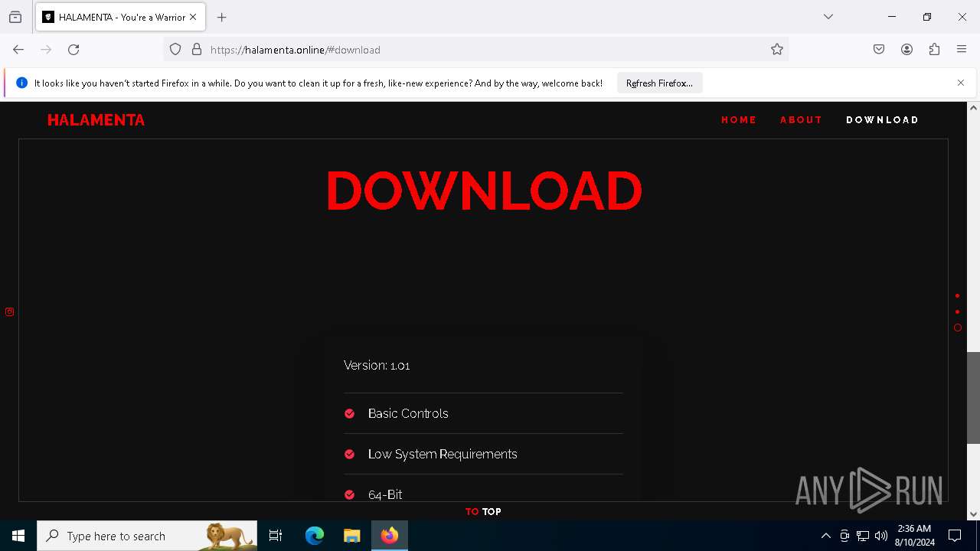This screenshot has width=980, height=551.
Task: Reload the current page
Action: pyautogui.click(x=73, y=50)
